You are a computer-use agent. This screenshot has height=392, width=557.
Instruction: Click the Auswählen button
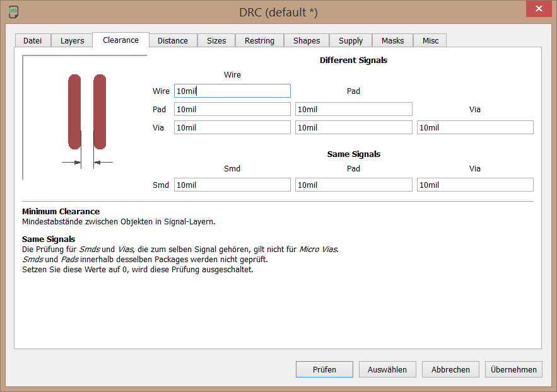(387, 369)
